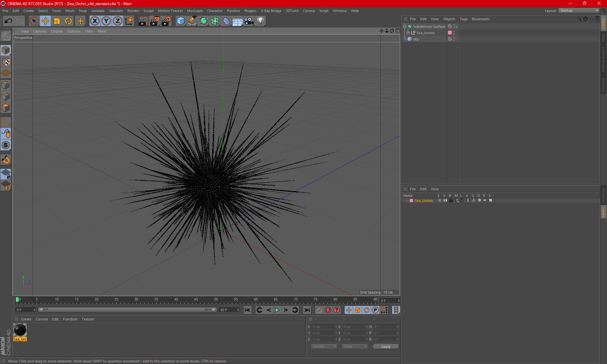
Task: Add a Subdivision Surface generator
Action: click(x=204, y=21)
